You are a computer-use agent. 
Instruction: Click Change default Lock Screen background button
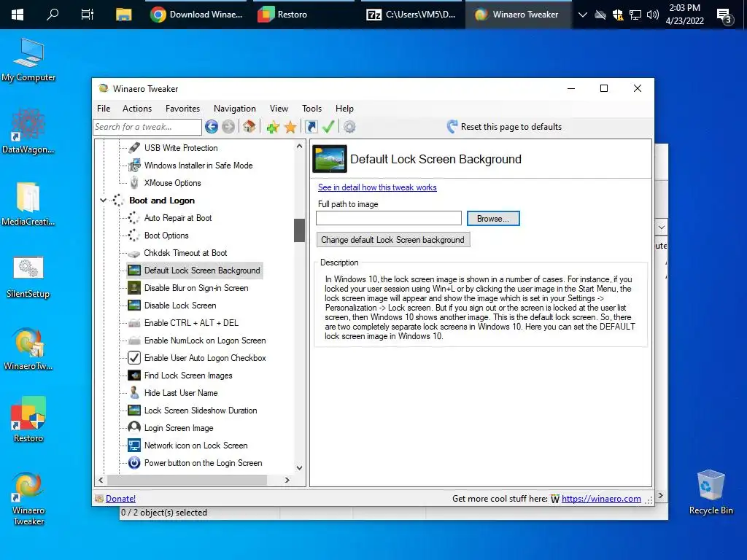393,239
